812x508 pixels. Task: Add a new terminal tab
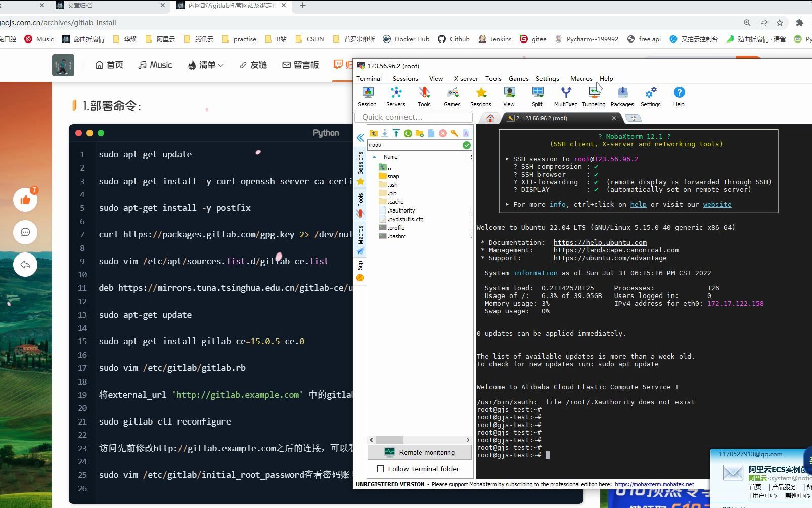tap(634, 118)
